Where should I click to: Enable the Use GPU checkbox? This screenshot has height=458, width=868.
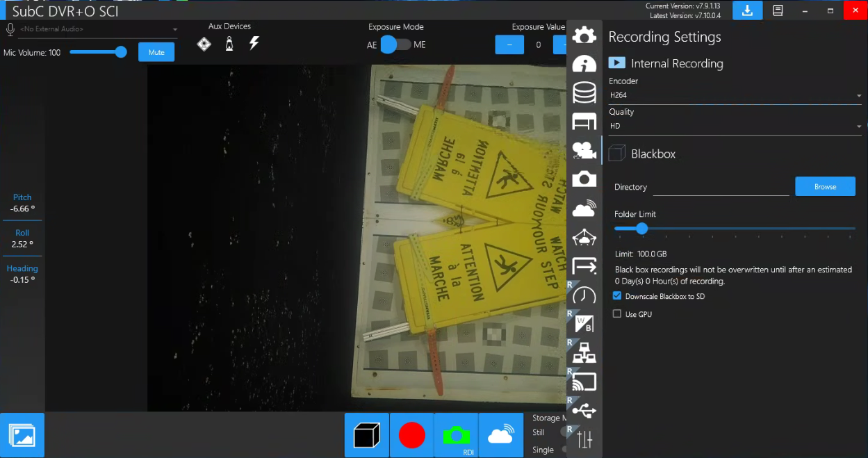click(617, 314)
